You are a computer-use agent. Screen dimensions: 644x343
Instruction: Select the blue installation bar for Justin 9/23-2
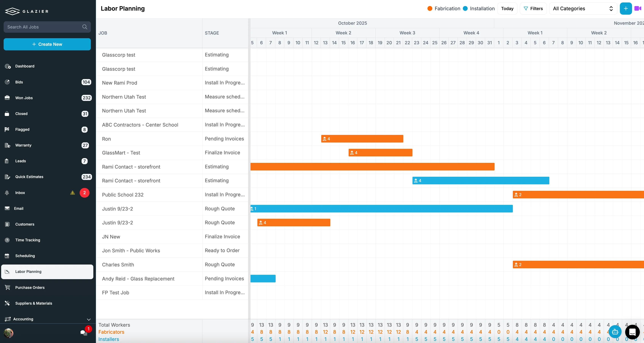(381, 208)
